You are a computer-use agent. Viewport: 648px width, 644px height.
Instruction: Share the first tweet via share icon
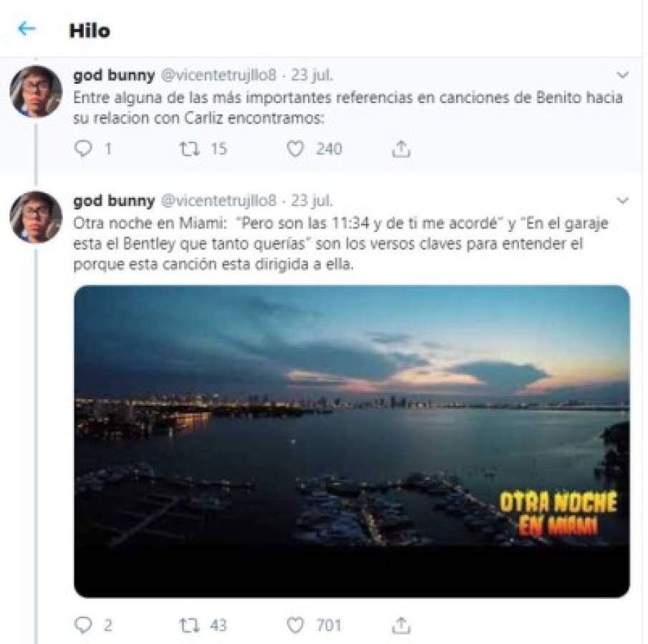pyautogui.click(x=400, y=149)
